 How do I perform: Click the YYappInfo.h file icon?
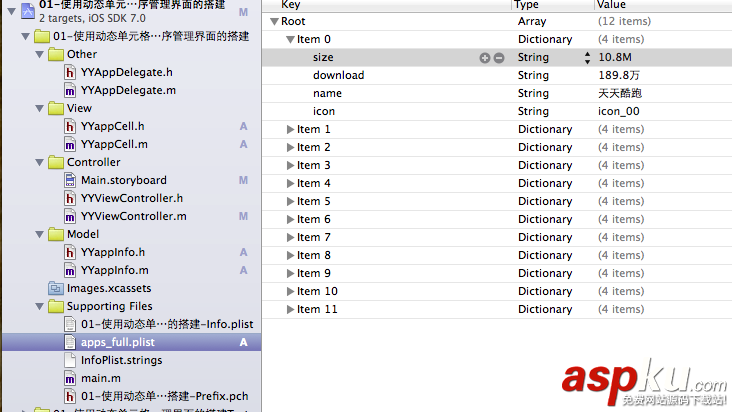[x=70, y=252]
